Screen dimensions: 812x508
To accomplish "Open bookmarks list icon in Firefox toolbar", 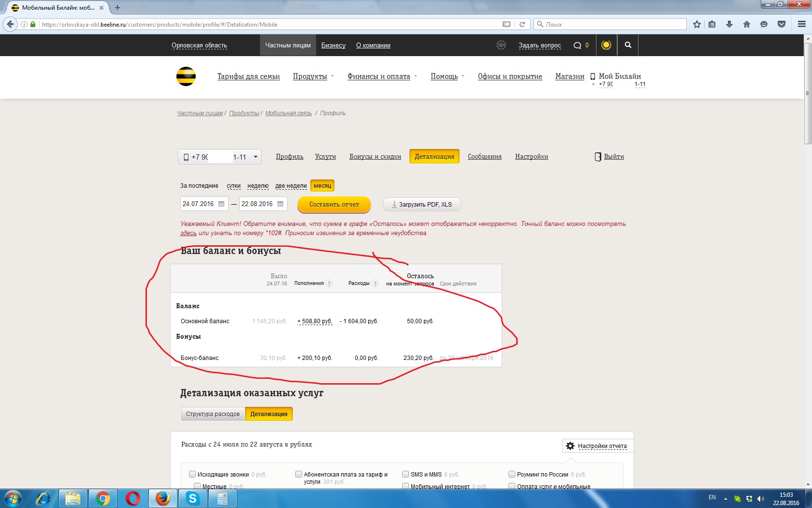I will (712, 24).
